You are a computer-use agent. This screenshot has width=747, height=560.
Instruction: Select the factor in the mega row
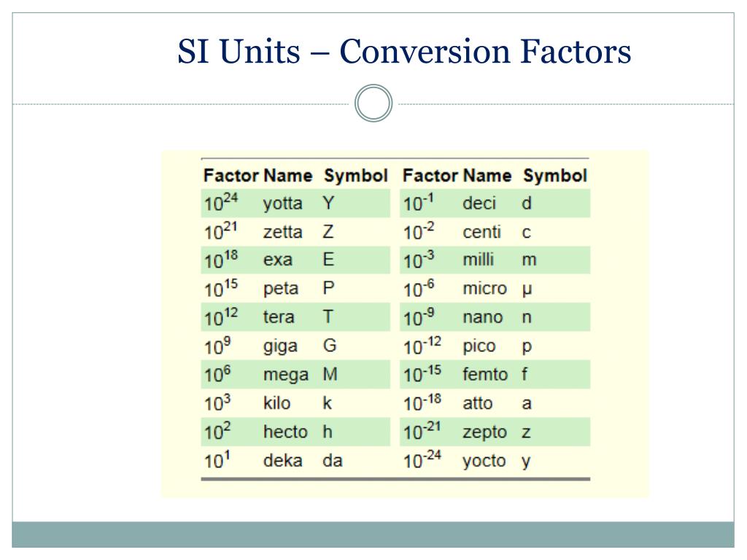(217, 374)
